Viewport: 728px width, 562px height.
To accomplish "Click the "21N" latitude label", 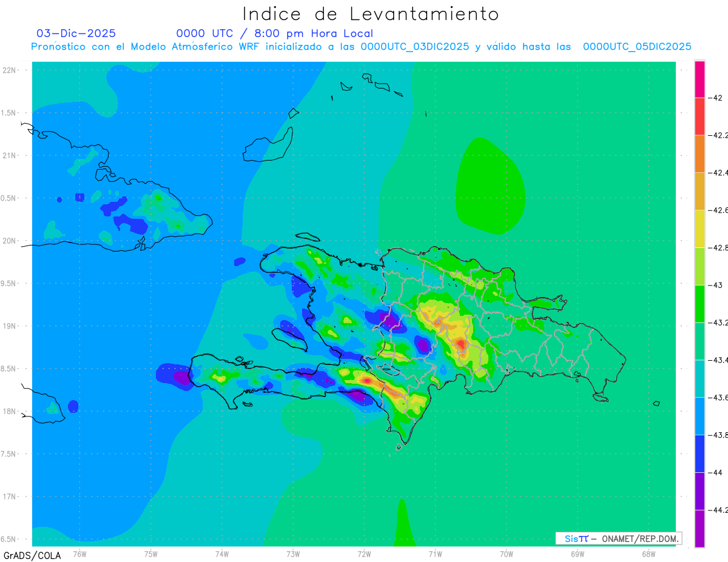I will pyautogui.click(x=9, y=156).
